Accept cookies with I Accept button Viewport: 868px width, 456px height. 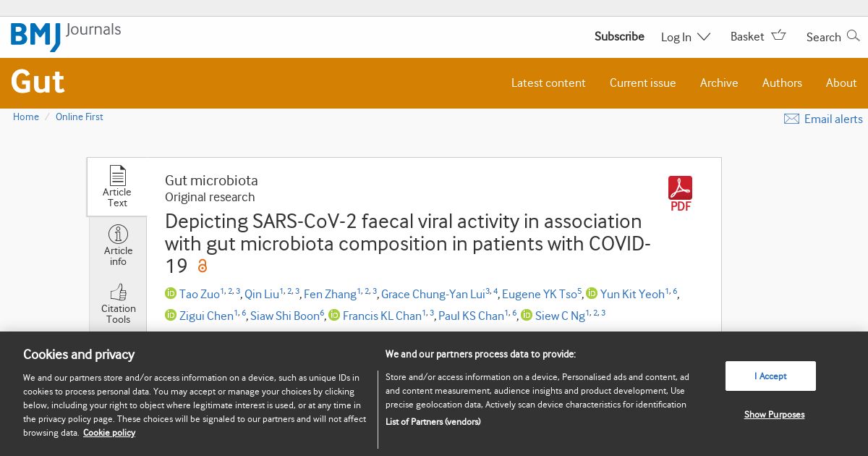click(770, 376)
